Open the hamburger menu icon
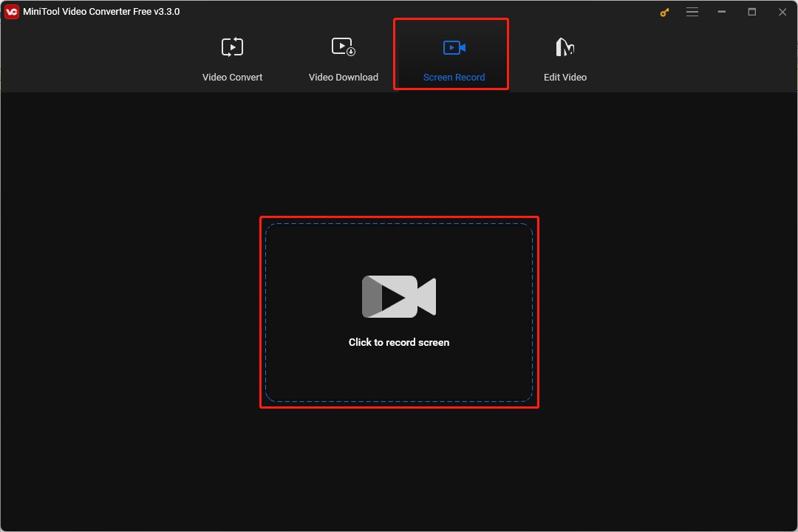Screen dimensions: 798x532 692,12
